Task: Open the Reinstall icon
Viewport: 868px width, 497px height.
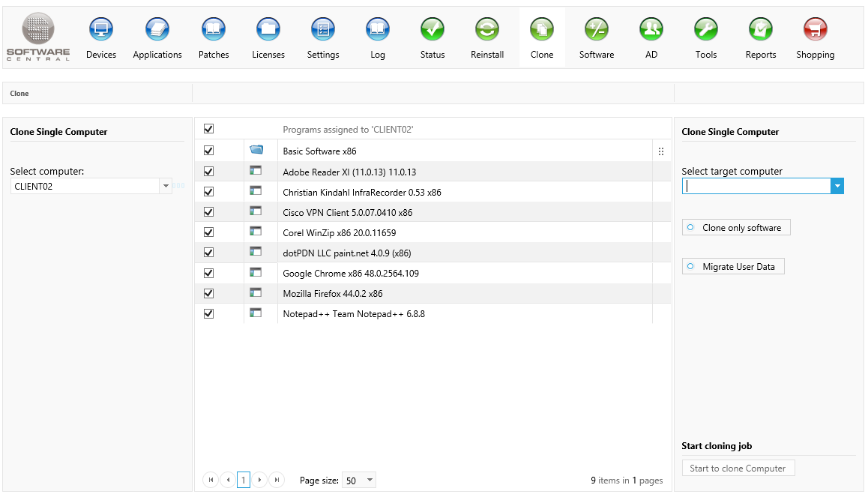Action: click(487, 30)
